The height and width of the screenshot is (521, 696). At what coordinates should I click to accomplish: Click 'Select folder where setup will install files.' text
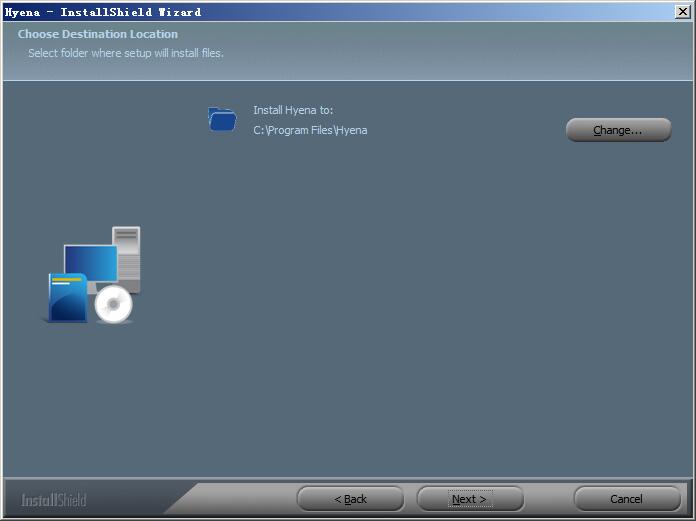click(126, 53)
